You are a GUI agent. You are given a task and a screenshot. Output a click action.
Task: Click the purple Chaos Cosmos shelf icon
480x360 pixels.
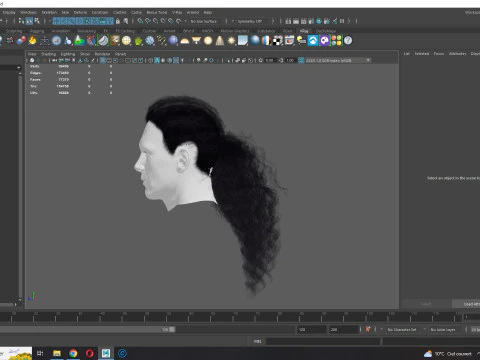coord(324,41)
